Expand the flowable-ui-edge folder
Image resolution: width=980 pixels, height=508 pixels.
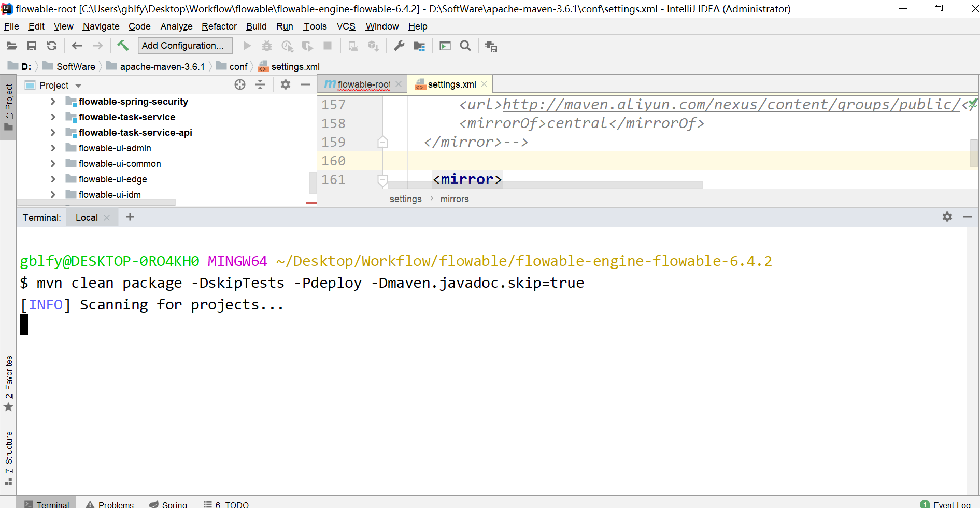tap(53, 179)
